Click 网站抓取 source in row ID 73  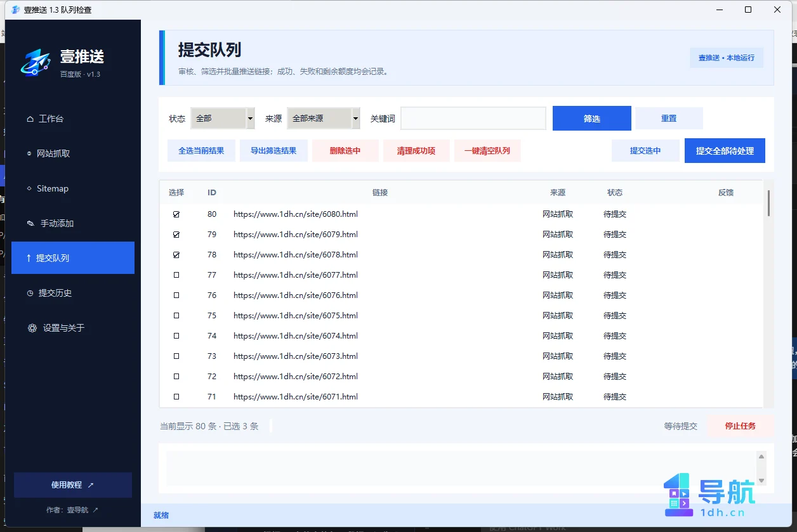[558, 356]
